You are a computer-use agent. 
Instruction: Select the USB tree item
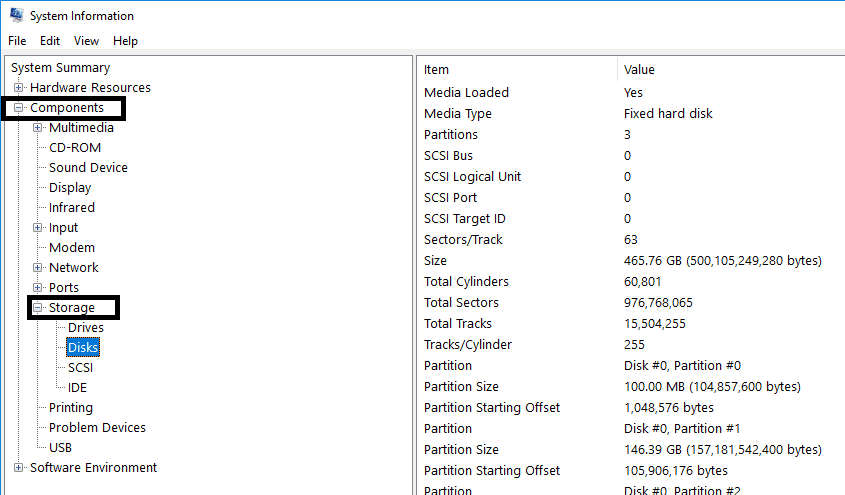coord(60,448)
